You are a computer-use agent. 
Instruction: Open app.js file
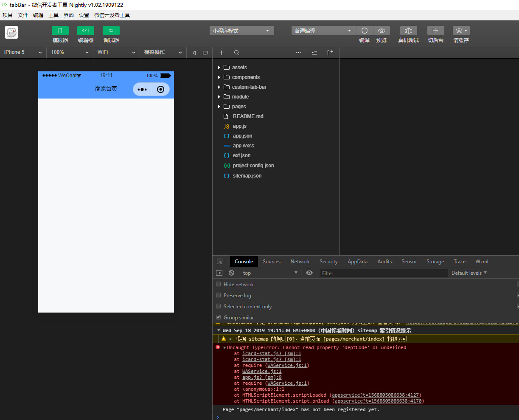coord(239,126)
